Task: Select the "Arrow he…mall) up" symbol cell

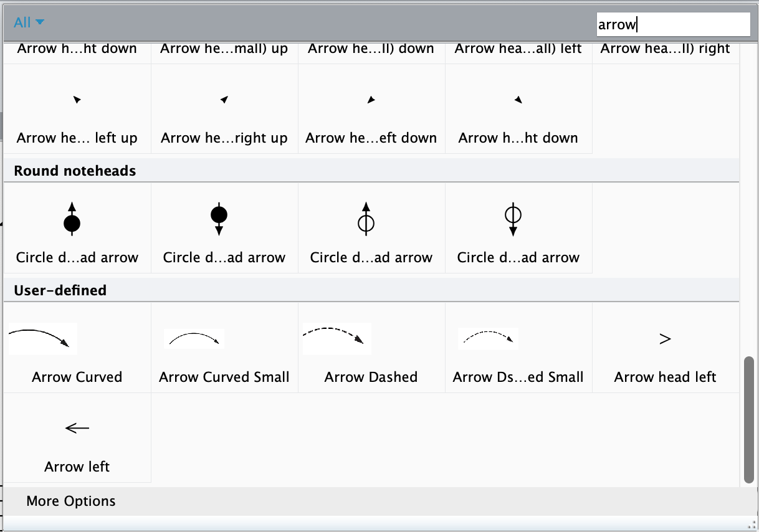Action: pos(224,50)
